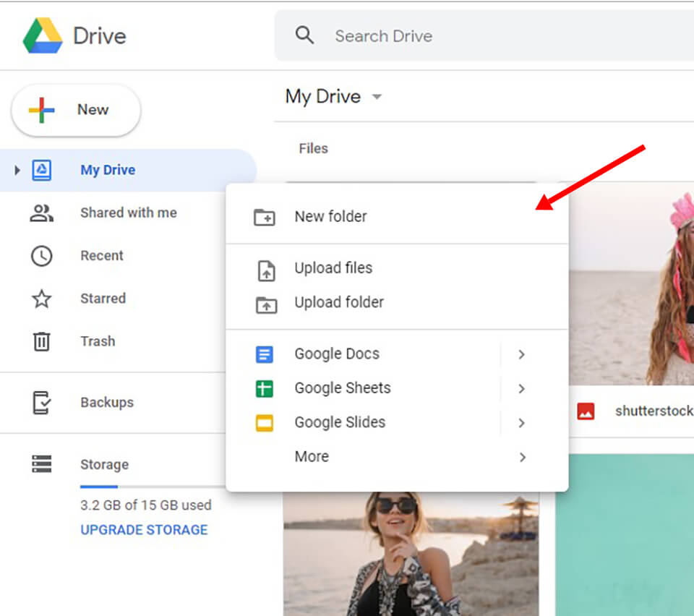
Task: Click the Shared with me people icon
Action: point(42,213)
